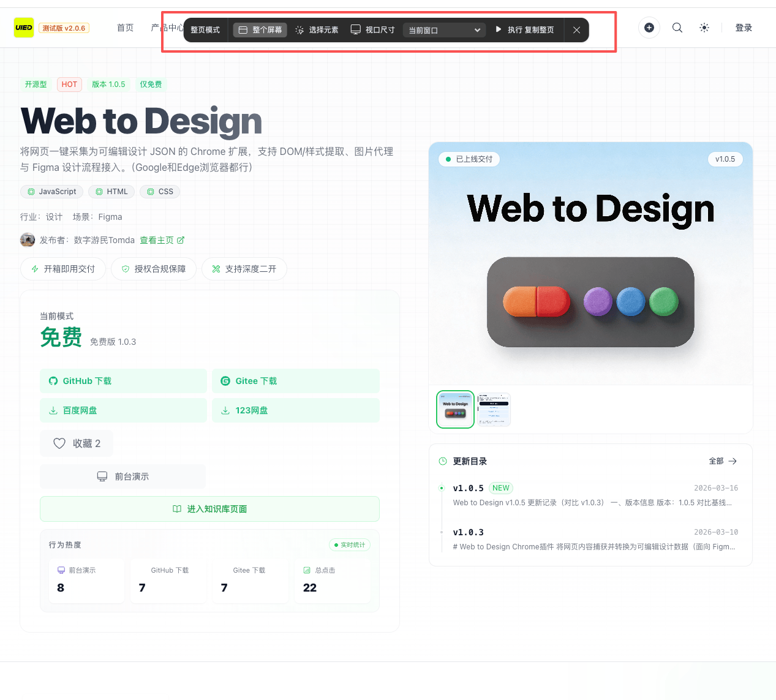
Task: Open the 当前窗口 viewport dropdown
Action: 444,30
